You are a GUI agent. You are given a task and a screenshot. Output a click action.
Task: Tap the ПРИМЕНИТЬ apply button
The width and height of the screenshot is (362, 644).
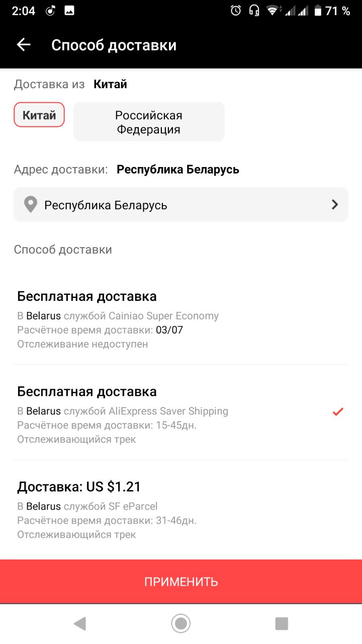click(181, 582)
